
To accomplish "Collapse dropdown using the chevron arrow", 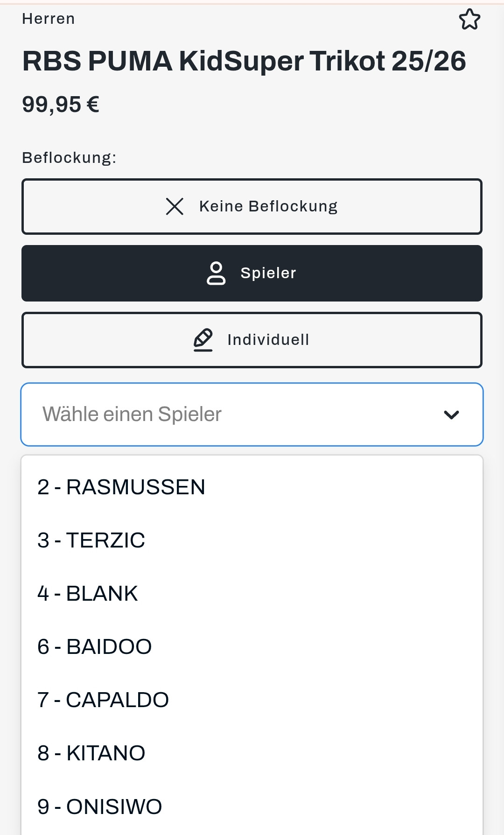I will 451,414.
